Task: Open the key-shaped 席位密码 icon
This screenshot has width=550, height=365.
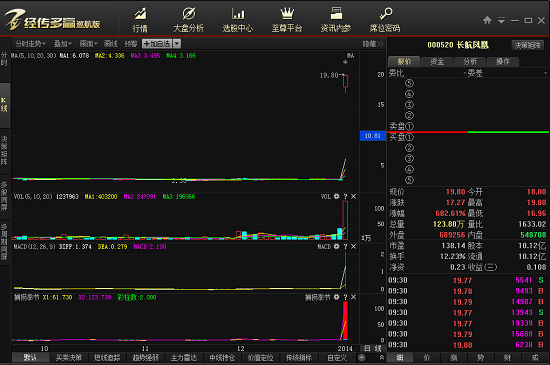Action: click(x=385, y=20)
